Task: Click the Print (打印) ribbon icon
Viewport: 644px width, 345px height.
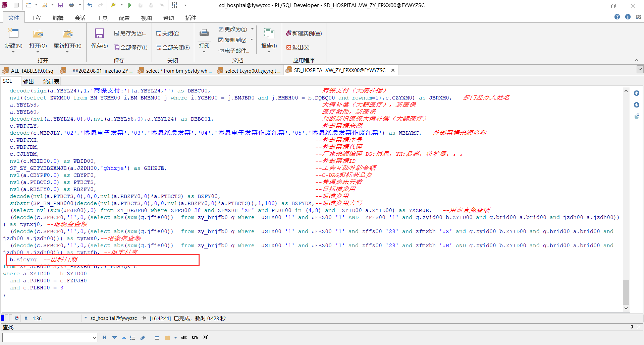Action: (204, 33)
